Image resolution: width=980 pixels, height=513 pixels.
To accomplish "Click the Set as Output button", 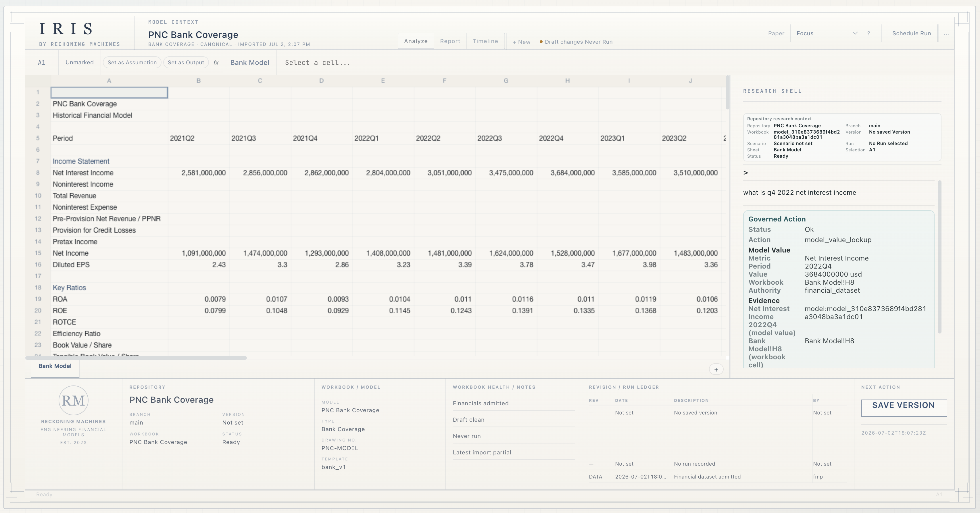I will click(186, 62).
